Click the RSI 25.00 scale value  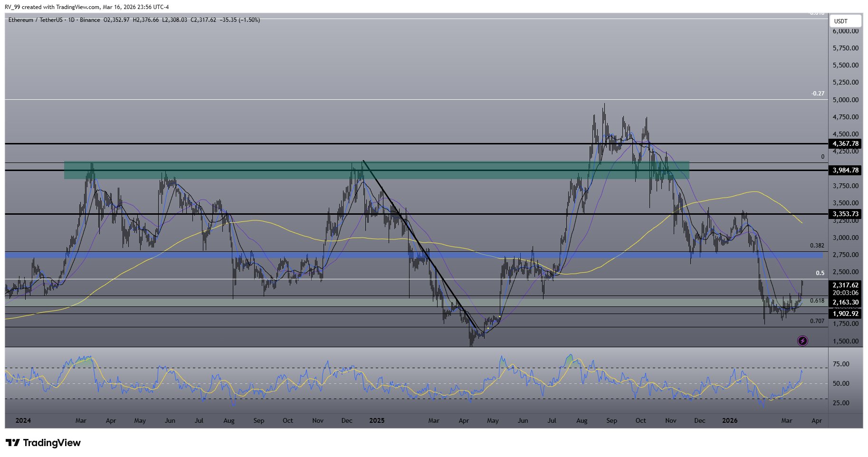841,403
